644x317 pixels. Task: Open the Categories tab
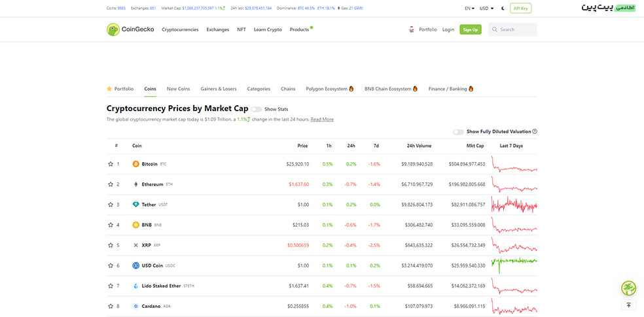pyautogui.click(x=259, y=89)
